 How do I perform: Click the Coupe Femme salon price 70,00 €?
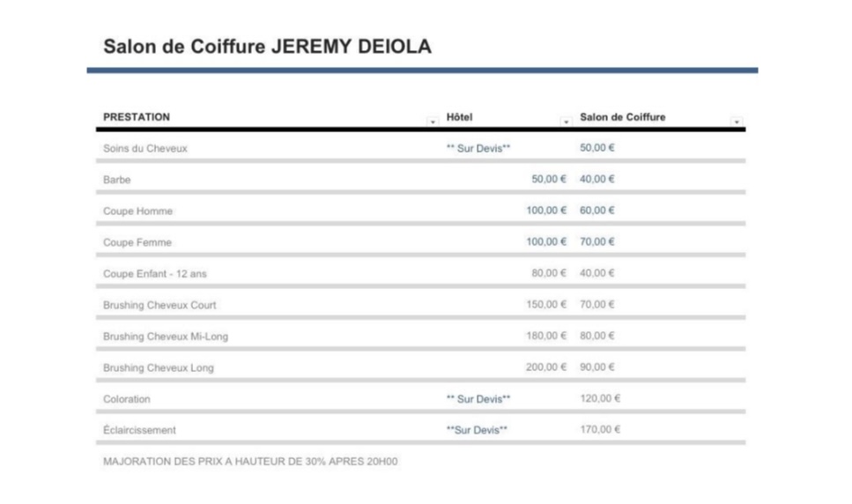(x=596, y=241)
